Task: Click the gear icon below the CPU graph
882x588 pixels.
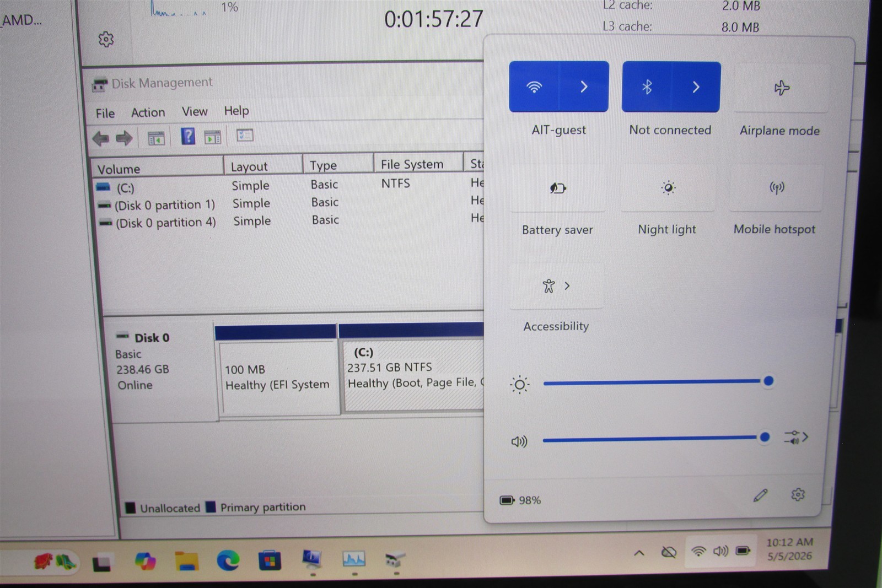Action: point(106,39)
